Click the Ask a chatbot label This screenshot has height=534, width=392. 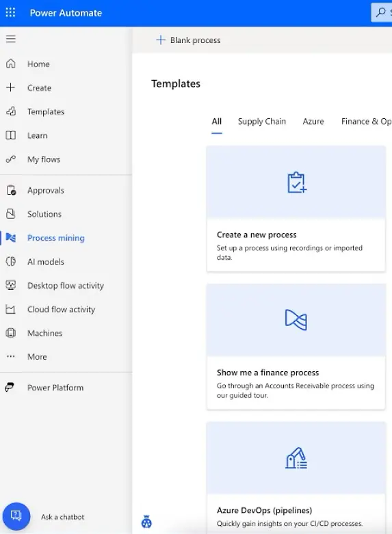pyautogui.click(x=62, y=517)
